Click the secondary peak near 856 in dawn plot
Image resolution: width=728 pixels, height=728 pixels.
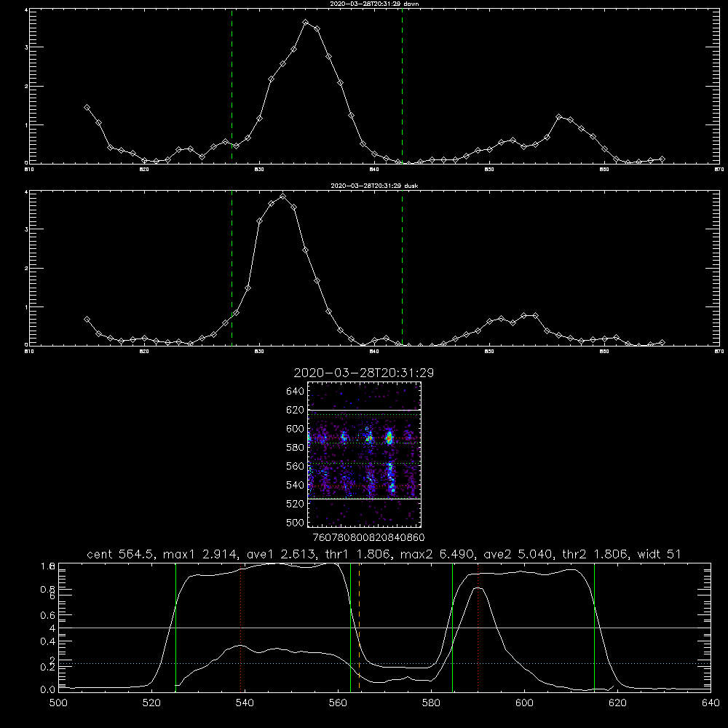coord(558,117)
